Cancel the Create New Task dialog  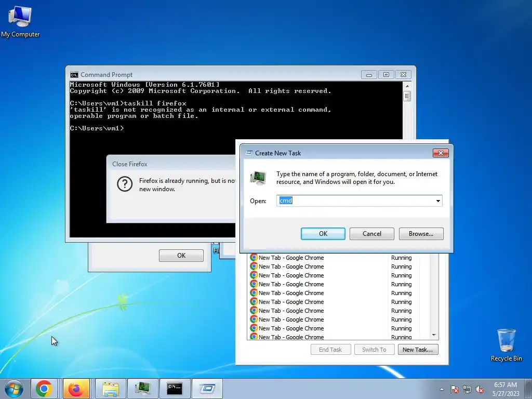click(372, 234)
